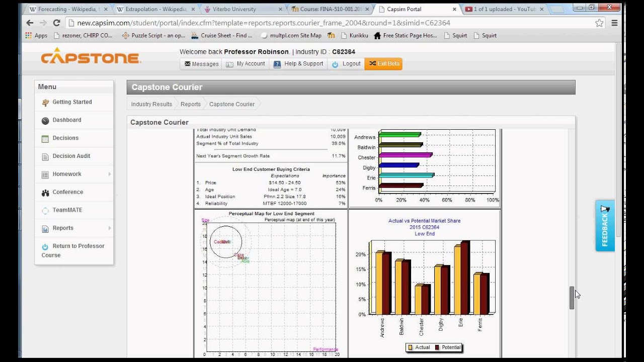Open the multpl.com Site Map bookmark

291,35
